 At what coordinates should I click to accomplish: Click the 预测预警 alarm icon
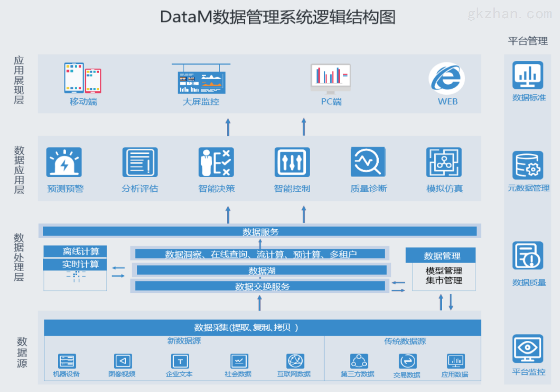pyautogui.click(x=64, y=161)
